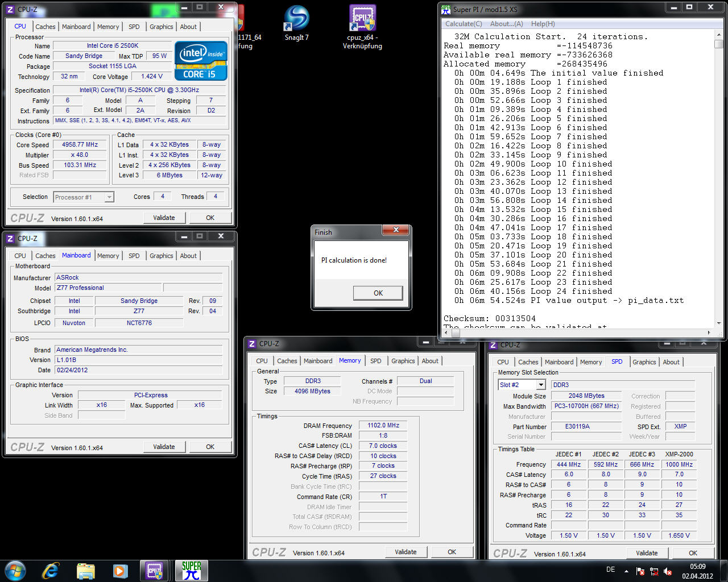Click Manufacturer field ASRock
Viewport: 728px width, 582px height.
pos(138,277)
